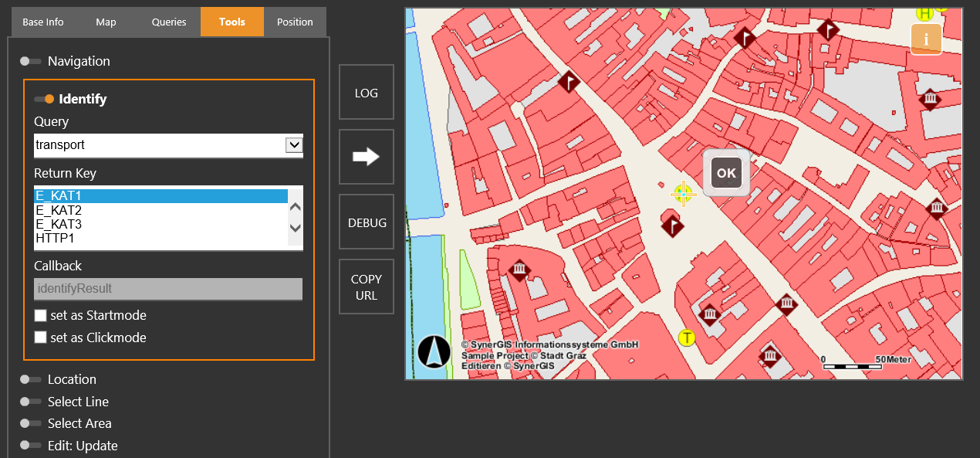Switch to the Queries tab
This screenshot has width=980, height=458.
pyautogui.click(x=168, y=22)
